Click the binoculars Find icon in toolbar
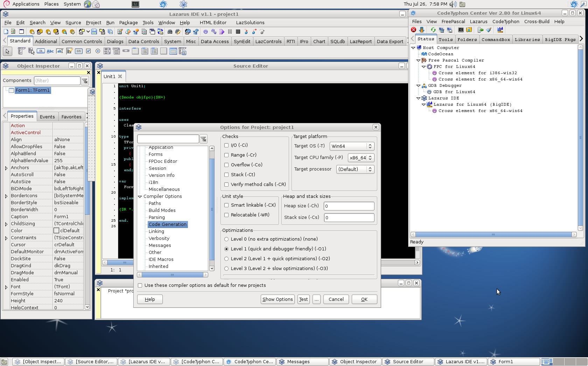 point(170,32)
